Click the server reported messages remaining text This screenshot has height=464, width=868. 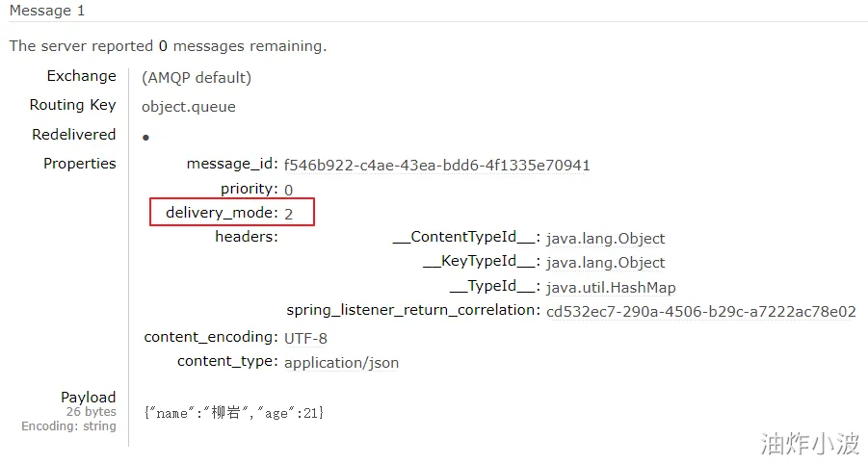pos(168,45)
